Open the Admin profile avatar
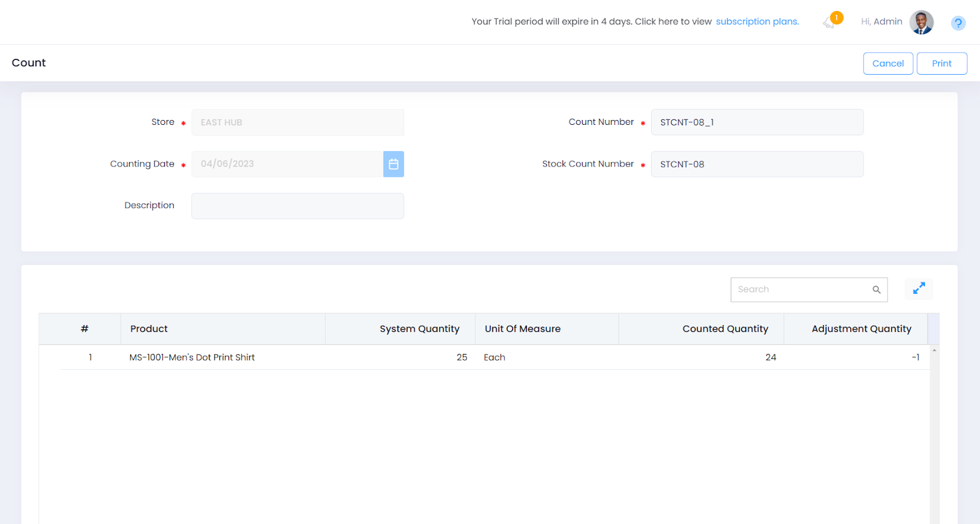 pos(921,22)
